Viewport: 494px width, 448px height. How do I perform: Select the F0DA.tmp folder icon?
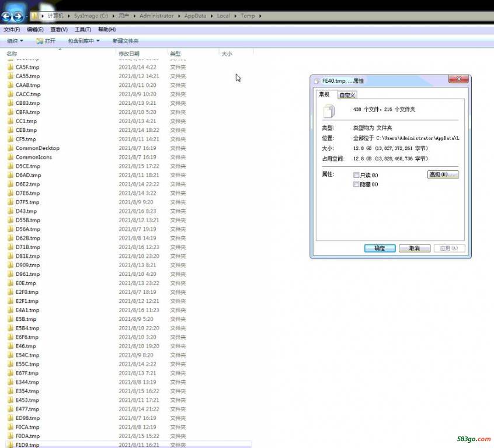[x=11, y=436]
